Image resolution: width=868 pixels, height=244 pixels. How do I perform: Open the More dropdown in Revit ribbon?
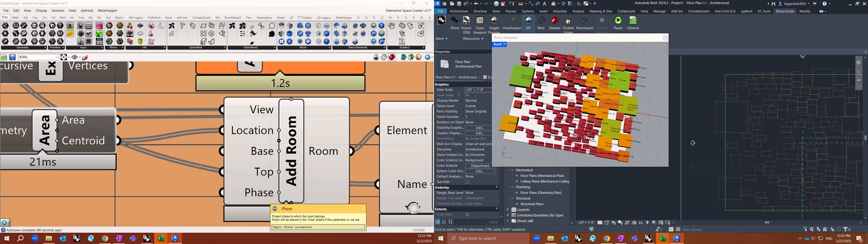coord(441,39)
